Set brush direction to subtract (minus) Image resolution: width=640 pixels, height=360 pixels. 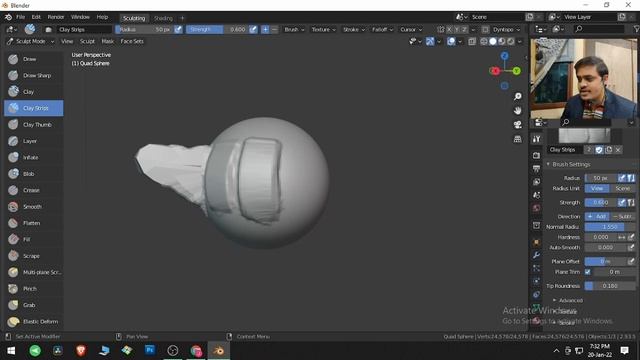[274, 29]
